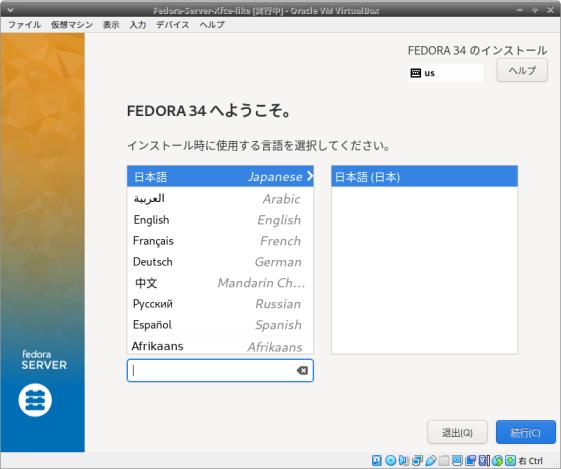
Task: Open the 仮想マシン menu
Action: tap(72, 25)
